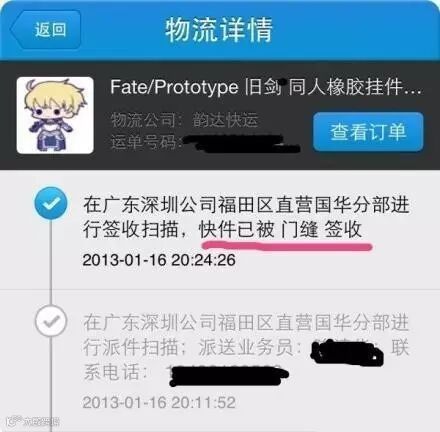Image resolution: width=440 pixels, height=432 pixels.
Task: Select the gray checkmark status icon
Action: [51, 321]
